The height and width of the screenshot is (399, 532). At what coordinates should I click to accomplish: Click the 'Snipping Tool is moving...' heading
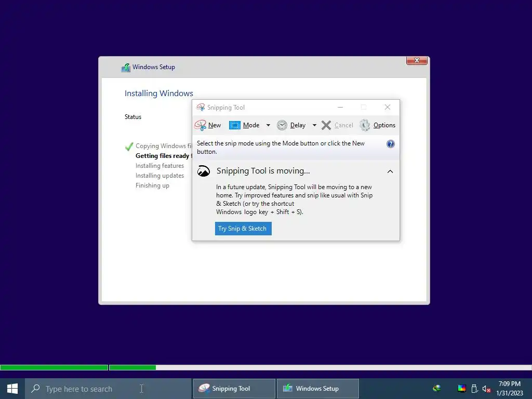tap(263, 170)
